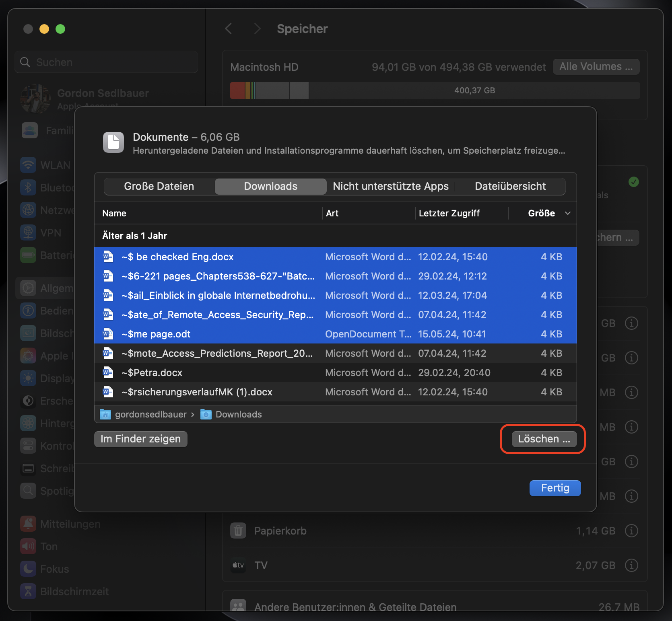Click the Word icon of ~$Petra.docx
This screenshot has height=621, width=672.
108,372
